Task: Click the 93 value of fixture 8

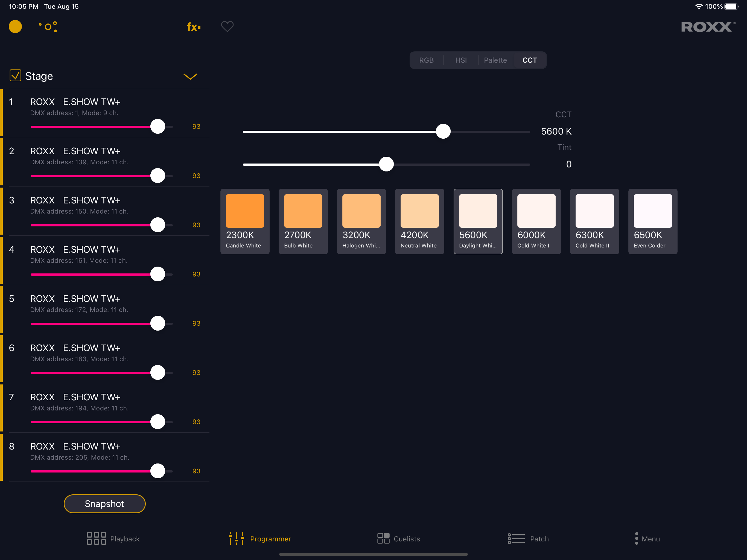Action: (196, 471)
